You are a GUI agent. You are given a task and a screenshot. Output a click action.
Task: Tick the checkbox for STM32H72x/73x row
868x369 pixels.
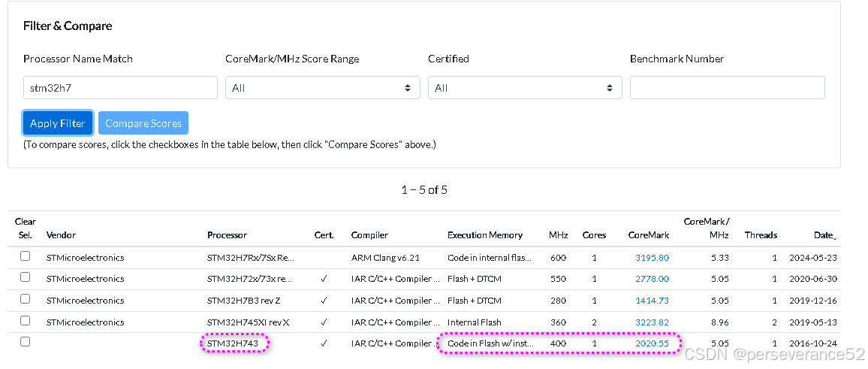click(x=25, y=277)
